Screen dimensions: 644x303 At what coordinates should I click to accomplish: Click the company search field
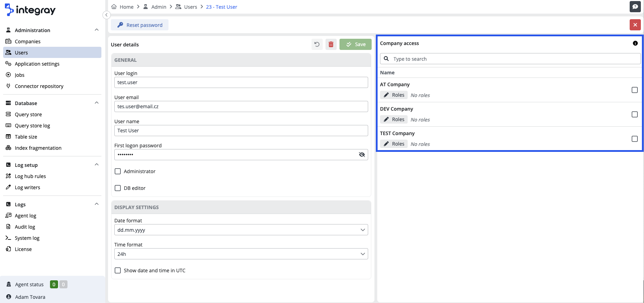click(514, 59)
